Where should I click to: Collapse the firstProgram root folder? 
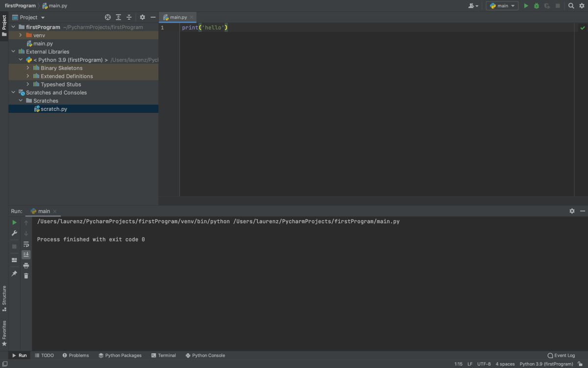pos(13,27)
